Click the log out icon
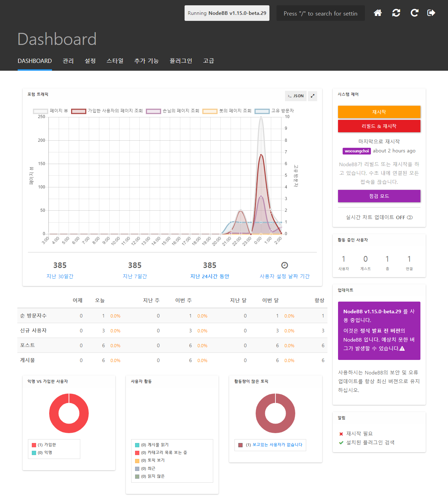The height and width of the screenshot is (501, 448). 431,13
